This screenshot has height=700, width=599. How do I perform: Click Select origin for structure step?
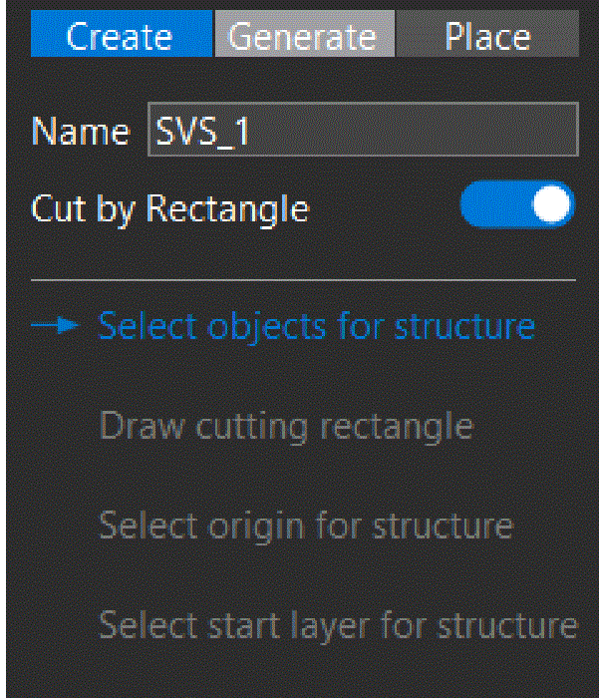point(306,526)
